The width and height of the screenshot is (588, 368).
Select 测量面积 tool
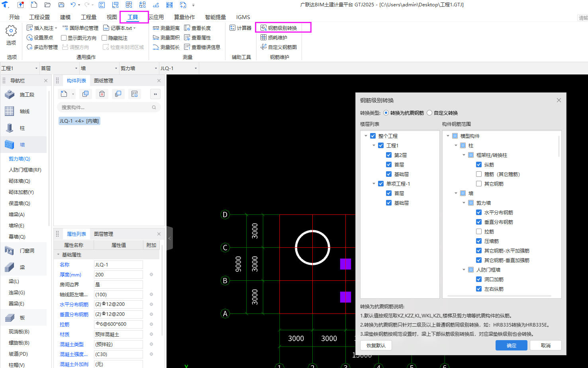coord(167,37)
